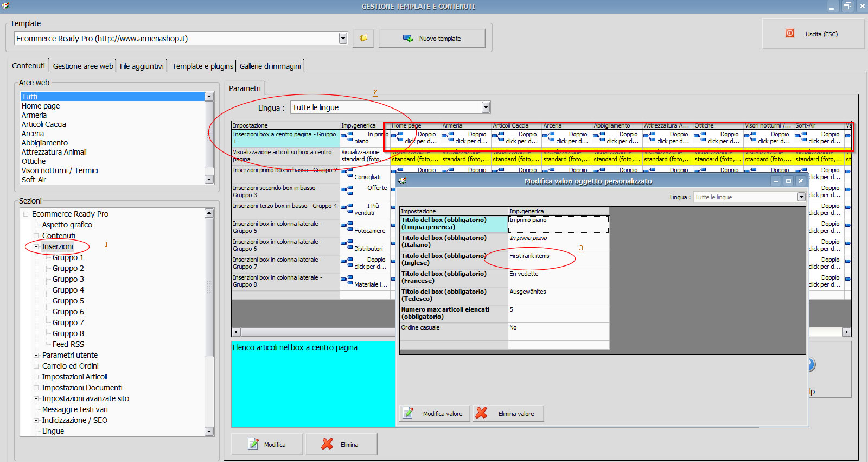Image resolution: width=868 pixels, height=462 pixels.
Task: Click the object icon in the Fotocamere cell
Action: tap(347, 226)
